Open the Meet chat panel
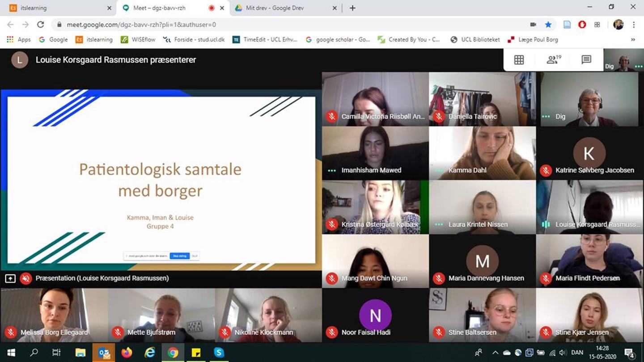Viewport: 644px width, 362px height. click(586, 60)
